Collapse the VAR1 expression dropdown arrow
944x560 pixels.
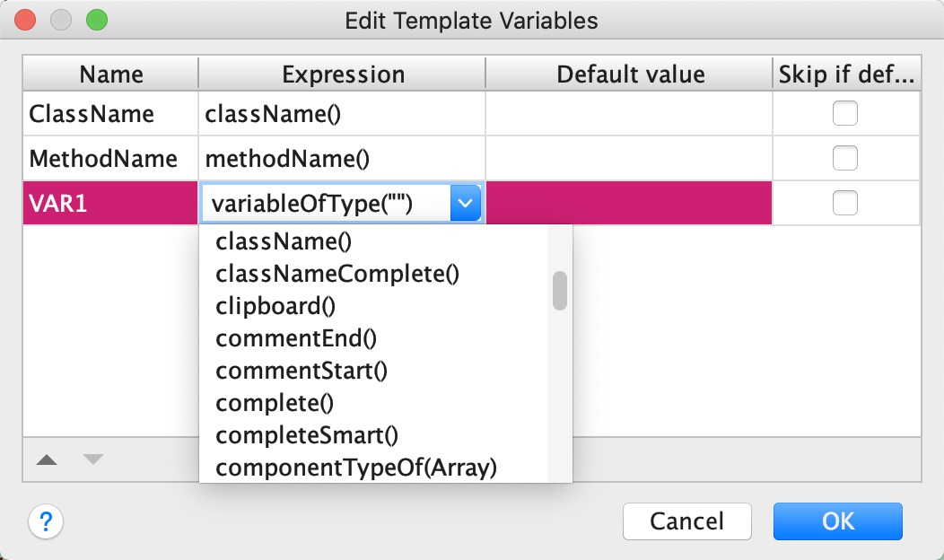point(465,204)
